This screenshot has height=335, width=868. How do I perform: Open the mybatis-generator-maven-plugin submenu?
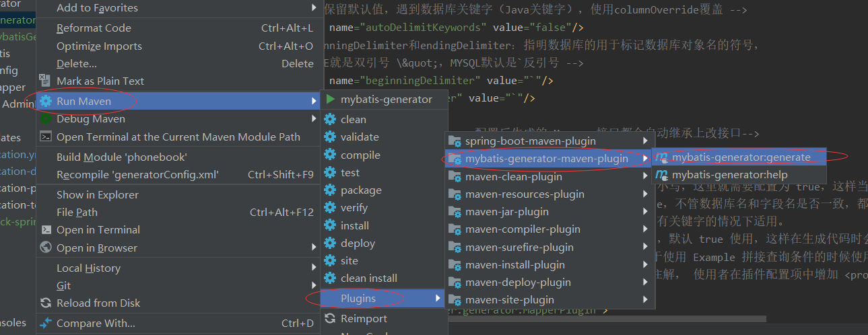tap(548, 159)
